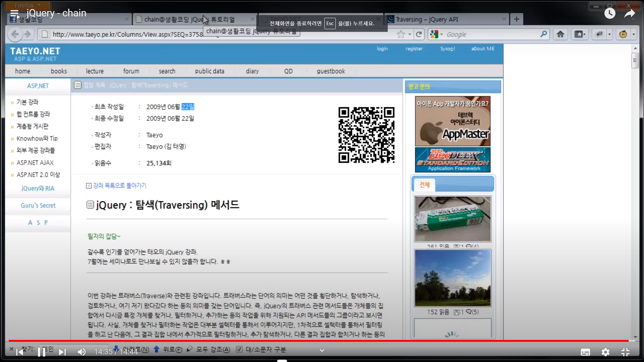Bookmark page with star icon

(401, 34)
